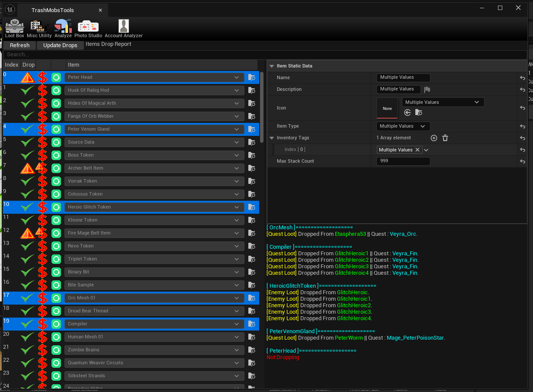
Task: Click the warning icon in the Fire Mage Belt Item row
Action: click(28, 233)
